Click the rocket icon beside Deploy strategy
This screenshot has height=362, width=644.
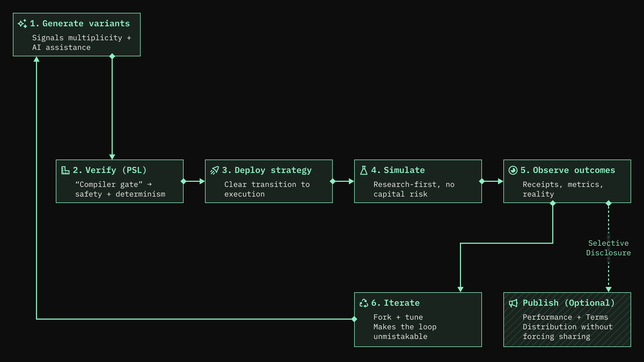214,170
